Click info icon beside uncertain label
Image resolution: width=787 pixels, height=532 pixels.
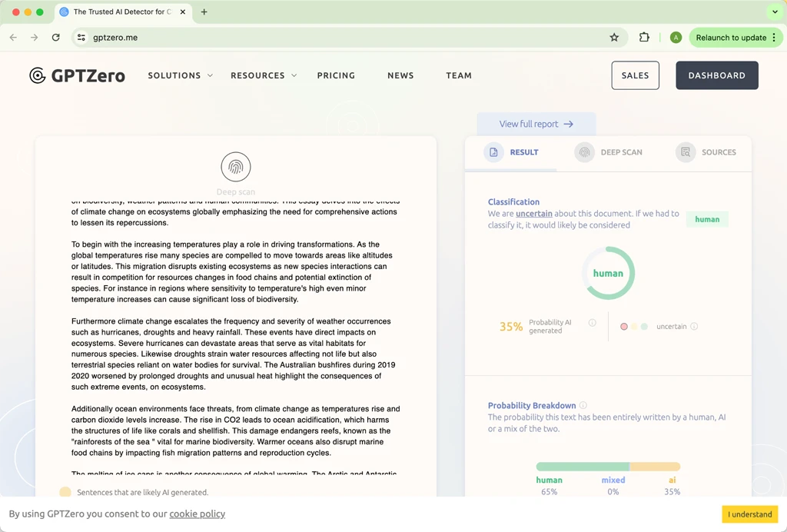pyautogui.click(x=694, y=326)
